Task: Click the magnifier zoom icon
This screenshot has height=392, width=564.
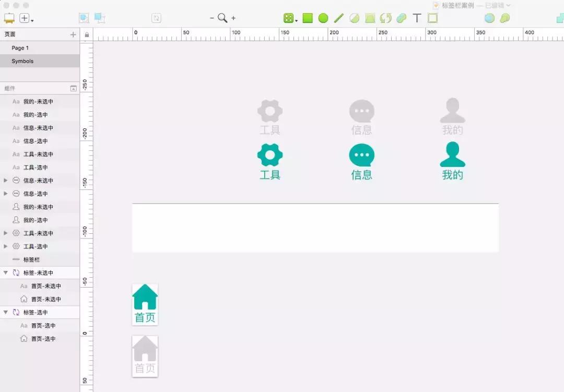Action: coord(222,18)
